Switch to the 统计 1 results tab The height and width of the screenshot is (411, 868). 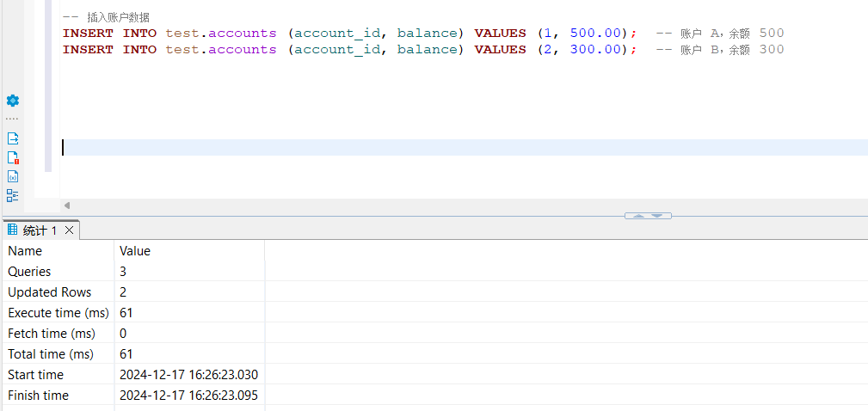tap(40, 230)
